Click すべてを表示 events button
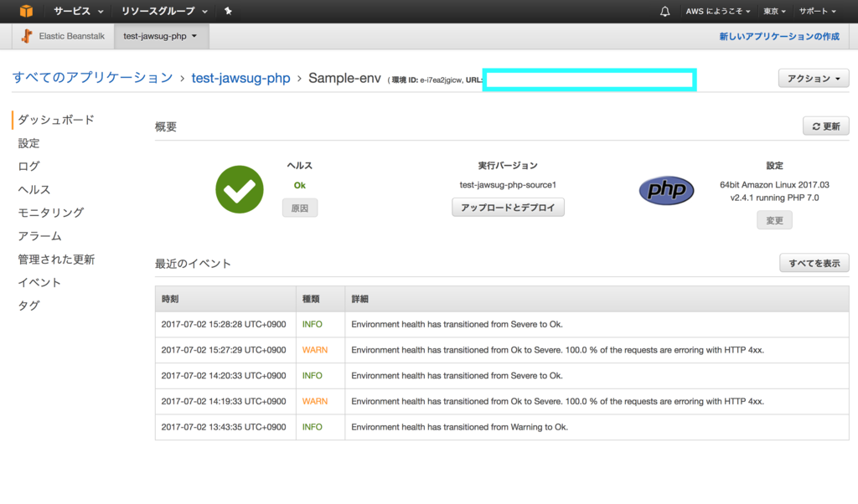Image resolution: width=858 pixels, height=504 pixels. [x=814, y=264]
